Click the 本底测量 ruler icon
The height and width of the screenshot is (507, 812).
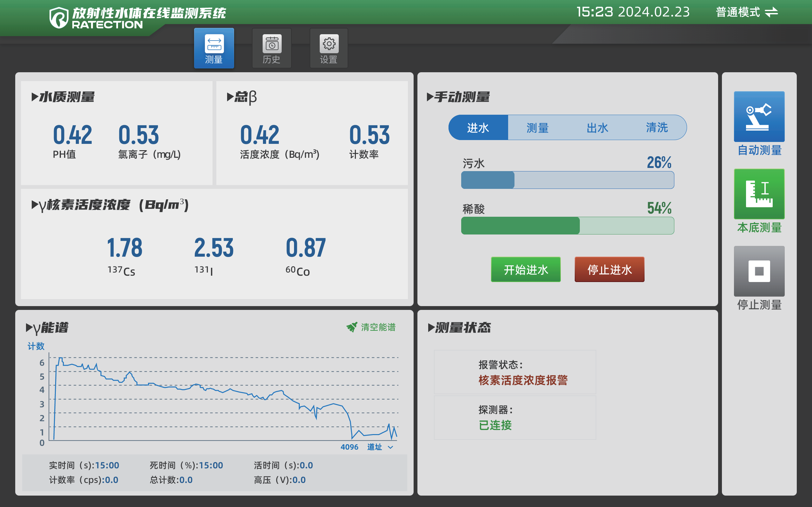(x=759, y=194)
